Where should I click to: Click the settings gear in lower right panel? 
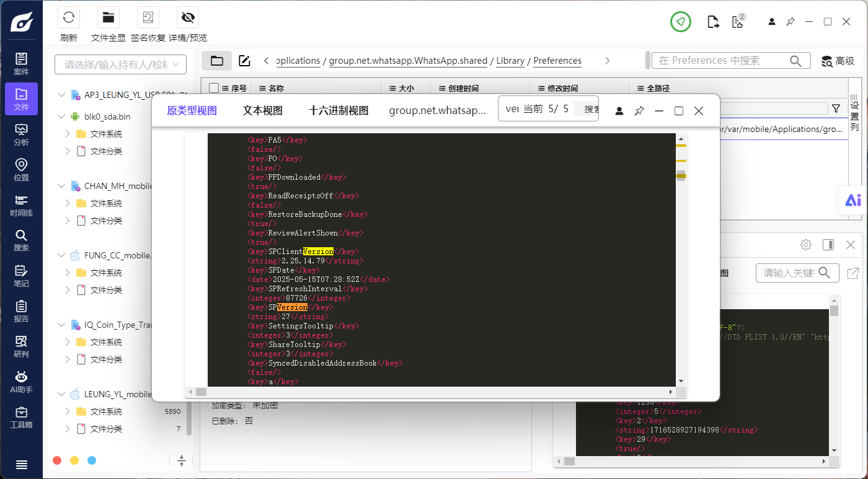pyautogui.click(x=806, y=245)
